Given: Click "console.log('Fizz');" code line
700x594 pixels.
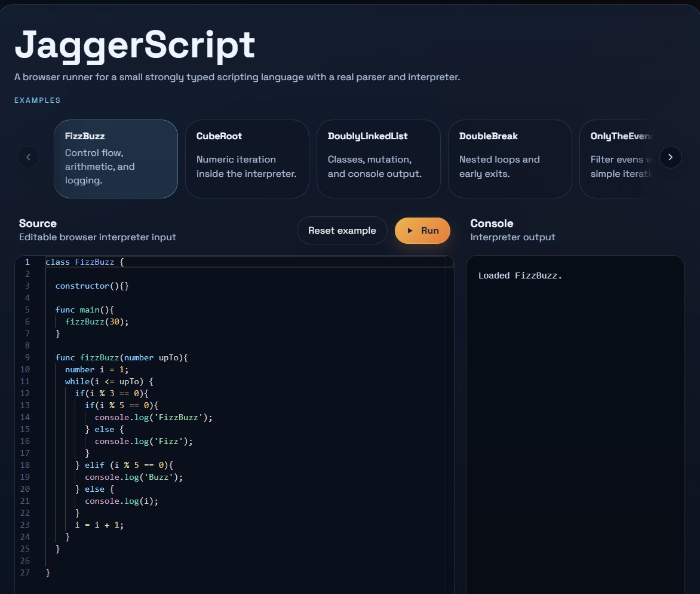Looking at the screenshot, I should pos(144,441).
